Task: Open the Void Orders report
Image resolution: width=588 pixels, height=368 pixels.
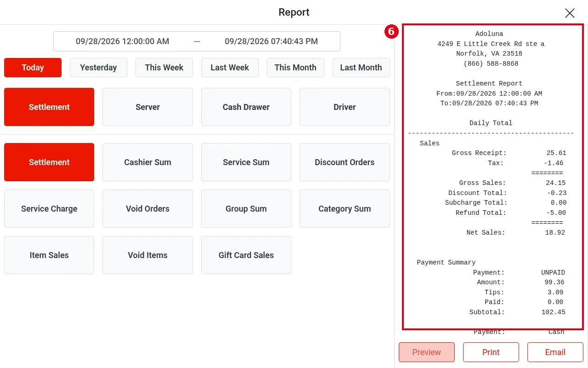Action: pyautogui.click(x=147, y=209)
